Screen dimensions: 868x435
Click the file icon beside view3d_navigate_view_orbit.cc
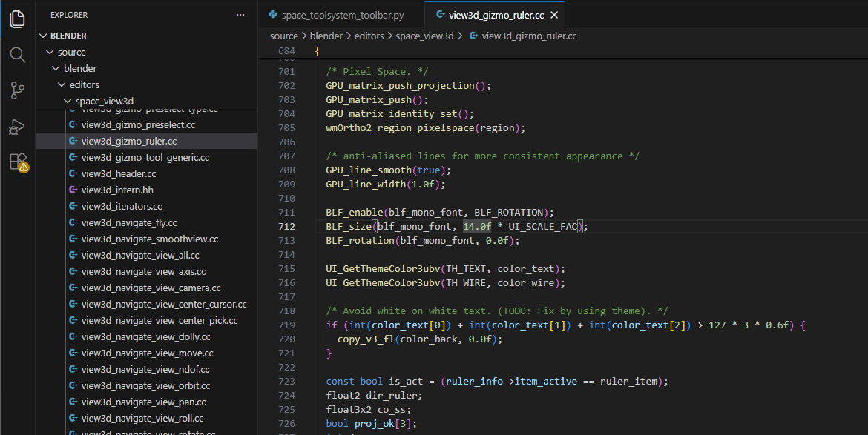73,386
